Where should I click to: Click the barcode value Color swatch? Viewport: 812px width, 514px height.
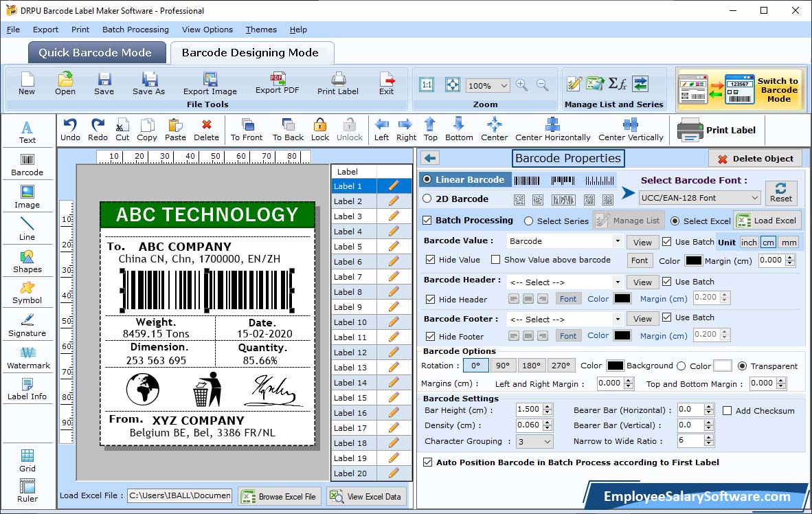(693, 260)
